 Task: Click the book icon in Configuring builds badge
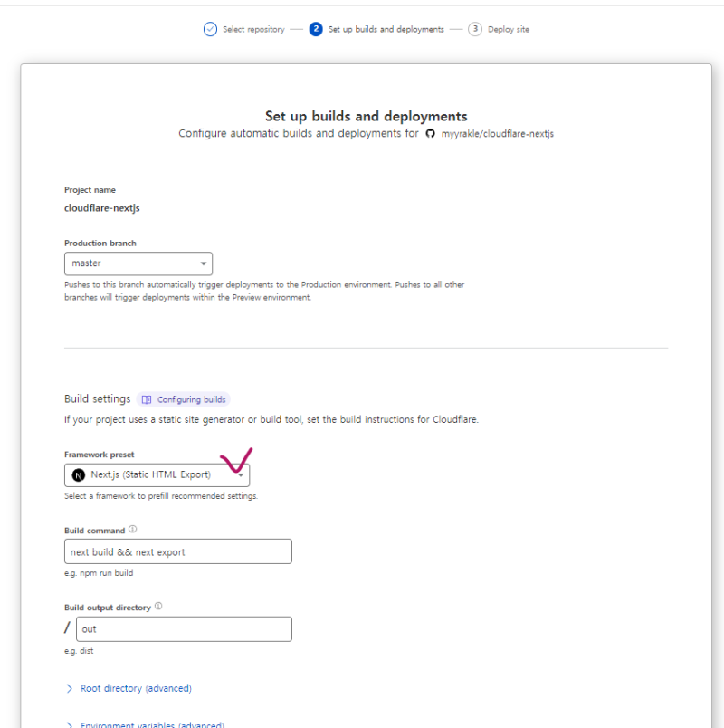click(147, 399)
